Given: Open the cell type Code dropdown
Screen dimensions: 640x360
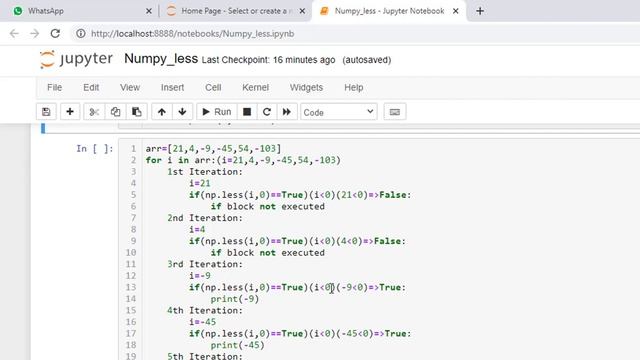Looking at the screenshot, I should coord(339,112).
